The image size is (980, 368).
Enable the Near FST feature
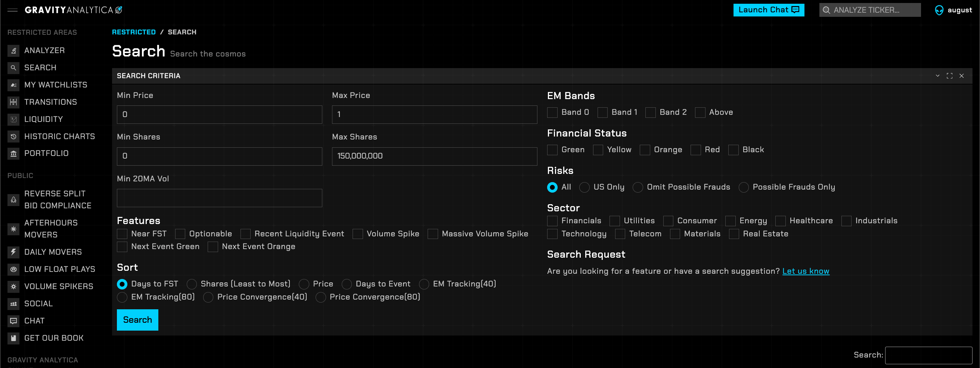point(122,234)
